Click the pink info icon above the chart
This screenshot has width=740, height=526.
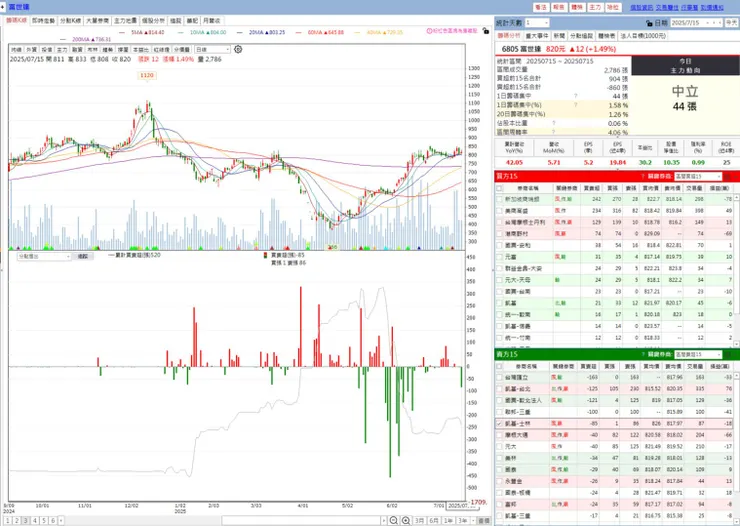coord(429,31)
